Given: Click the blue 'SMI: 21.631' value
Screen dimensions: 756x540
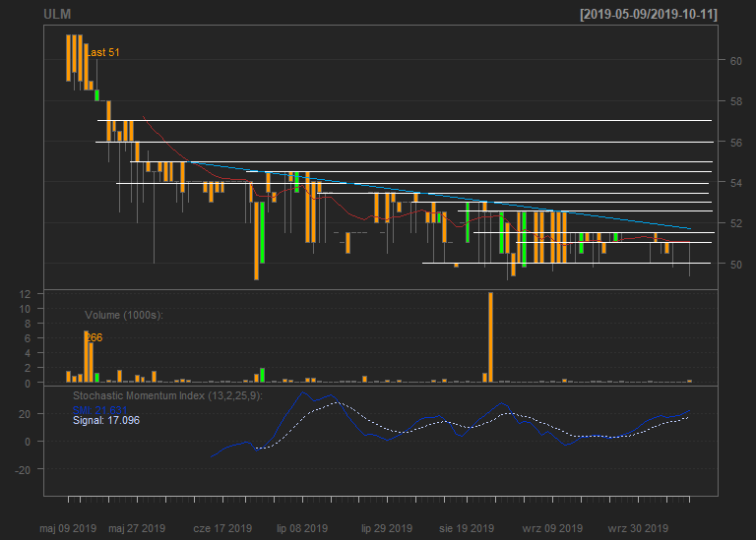Looking at the screenshot, I should tap(99, 410).
